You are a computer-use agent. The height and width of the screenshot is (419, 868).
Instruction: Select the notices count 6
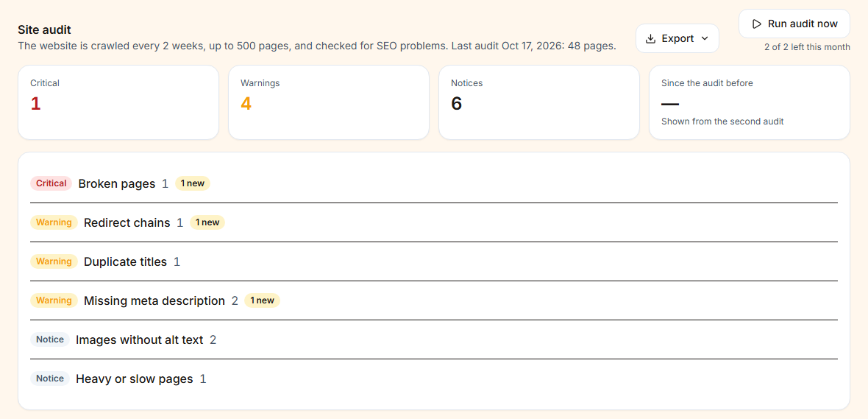coord(456,104)
